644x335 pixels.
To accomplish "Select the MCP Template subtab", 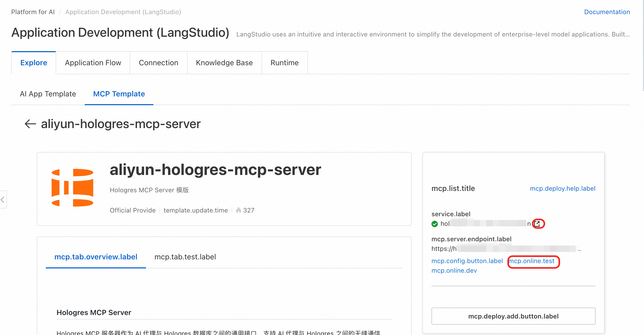I will (119, 94).
